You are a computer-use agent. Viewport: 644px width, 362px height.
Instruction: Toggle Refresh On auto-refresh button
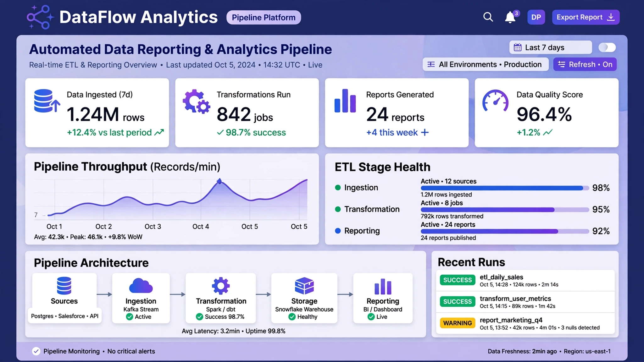pyautogui.click(x=585, y=64)
